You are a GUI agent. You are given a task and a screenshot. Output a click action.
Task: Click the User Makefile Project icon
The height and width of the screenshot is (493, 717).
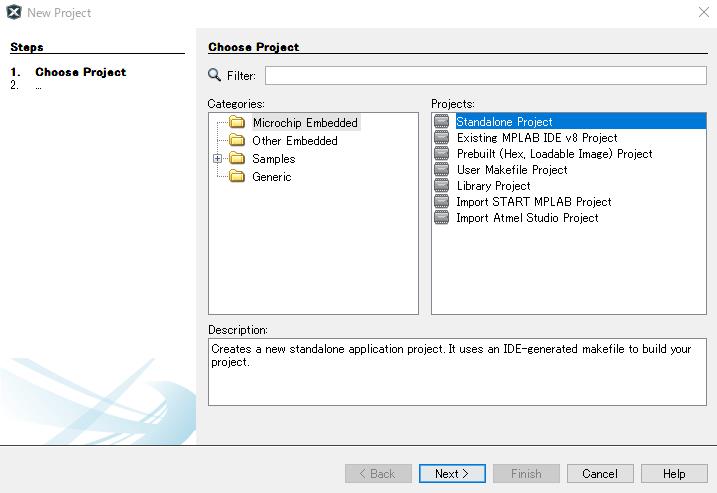coord(441,169)
